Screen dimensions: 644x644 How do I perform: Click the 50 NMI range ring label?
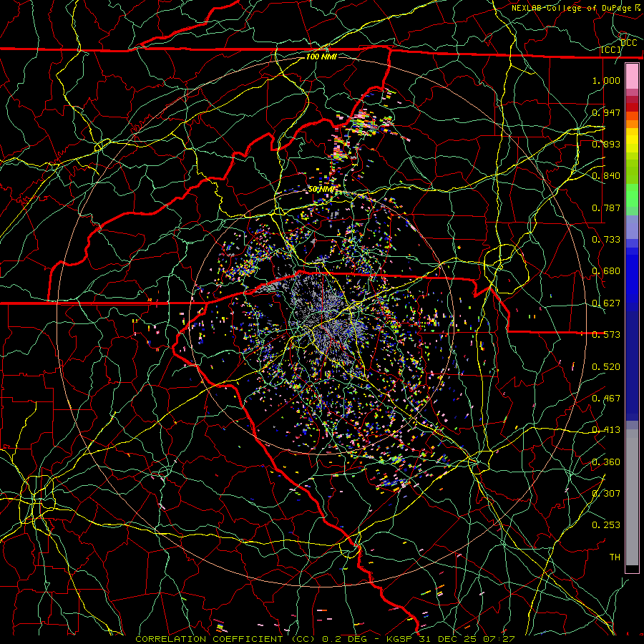(321, 190)
